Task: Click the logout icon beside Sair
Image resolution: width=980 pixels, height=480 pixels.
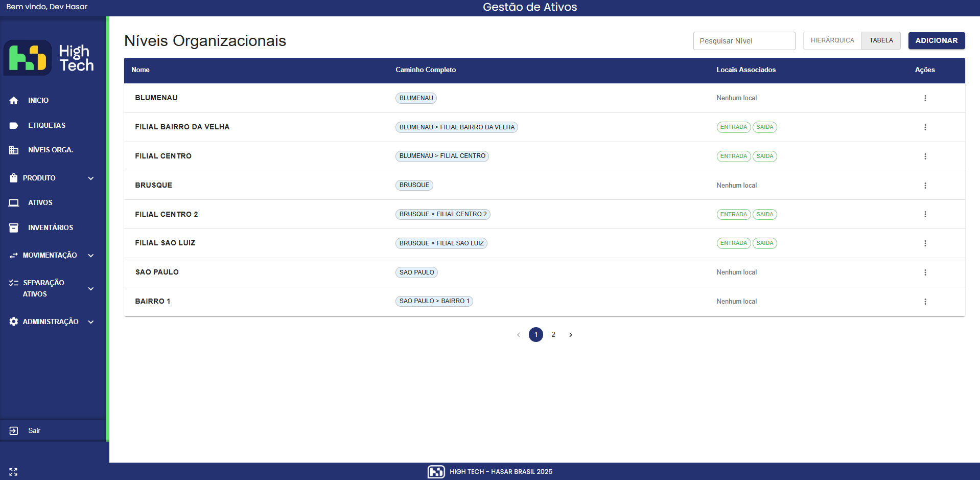Action: [x=14, y=431]
